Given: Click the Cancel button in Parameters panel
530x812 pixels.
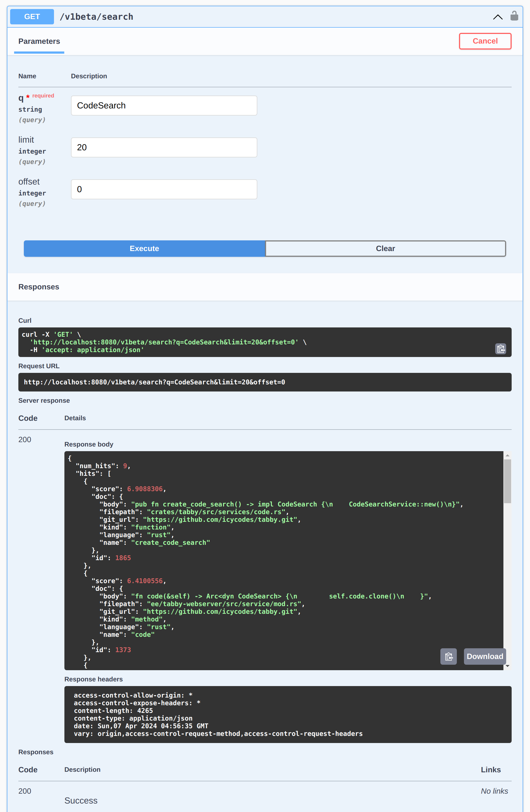Looking at the screenshot, I should pos(485,41).
